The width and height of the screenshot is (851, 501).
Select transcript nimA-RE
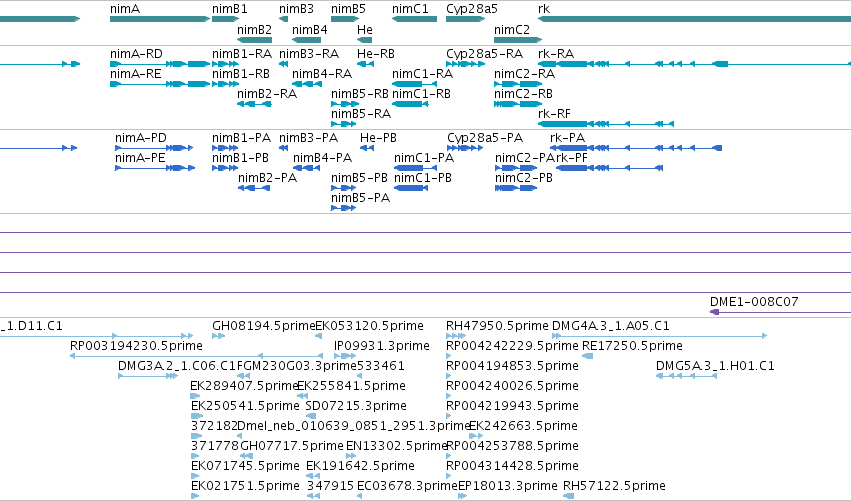coord(136,74)
